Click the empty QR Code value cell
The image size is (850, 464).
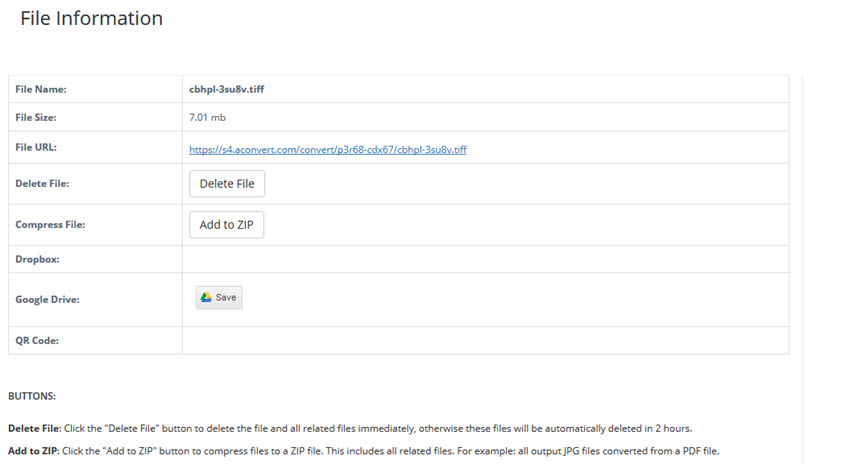485,340
